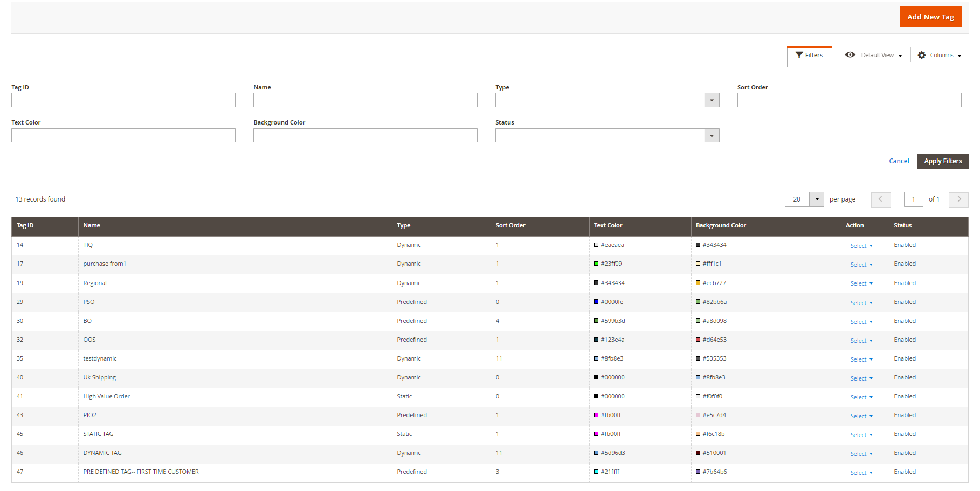This screenshot has height=491, width=980.
Task: Click the funnel icon on Filters tab
Action: 799,55
